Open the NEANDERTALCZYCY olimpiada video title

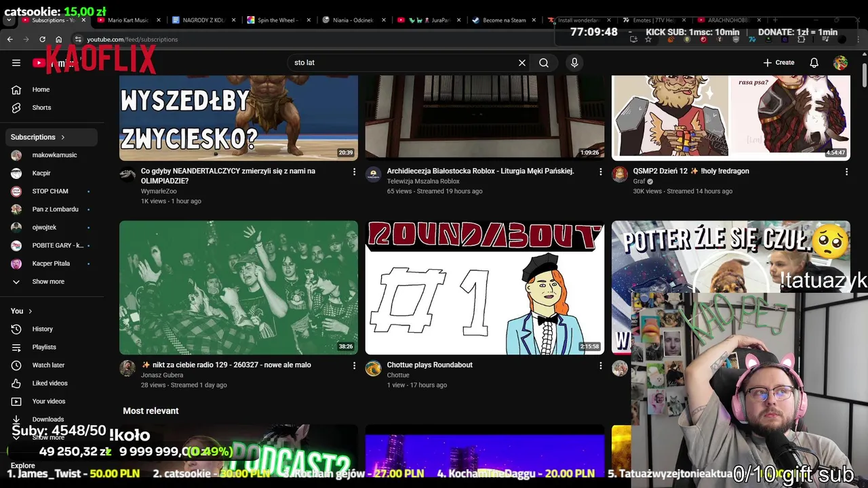228,176
